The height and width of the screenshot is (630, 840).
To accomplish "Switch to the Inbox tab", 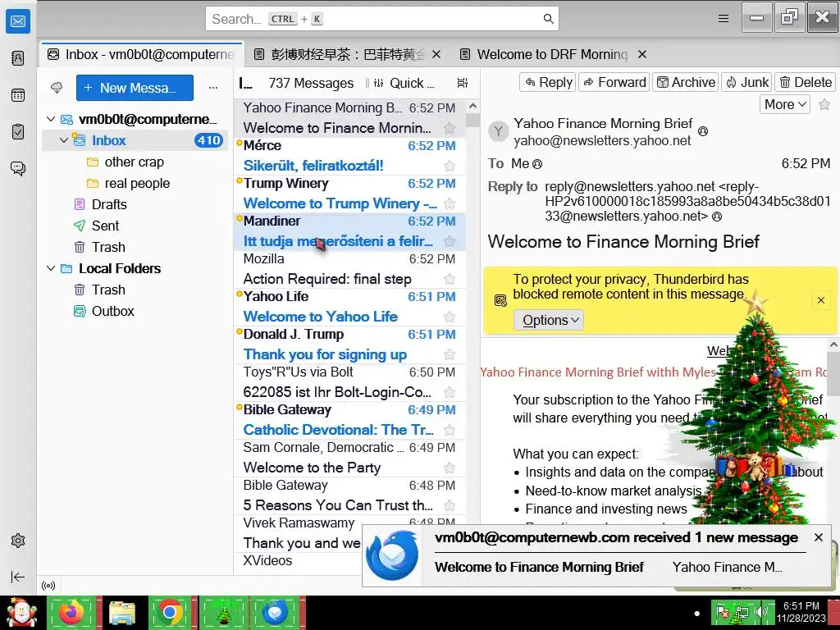I will coord(141,54).
